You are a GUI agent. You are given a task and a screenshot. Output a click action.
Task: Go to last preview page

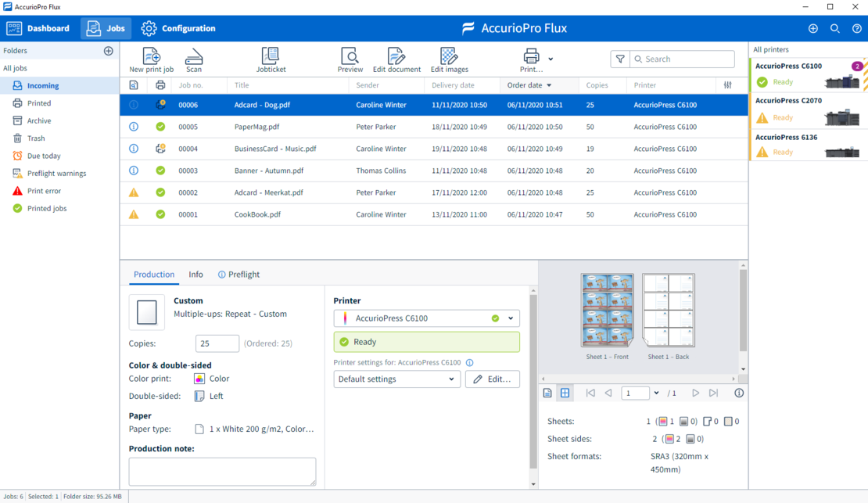click(x=713, y=393)
